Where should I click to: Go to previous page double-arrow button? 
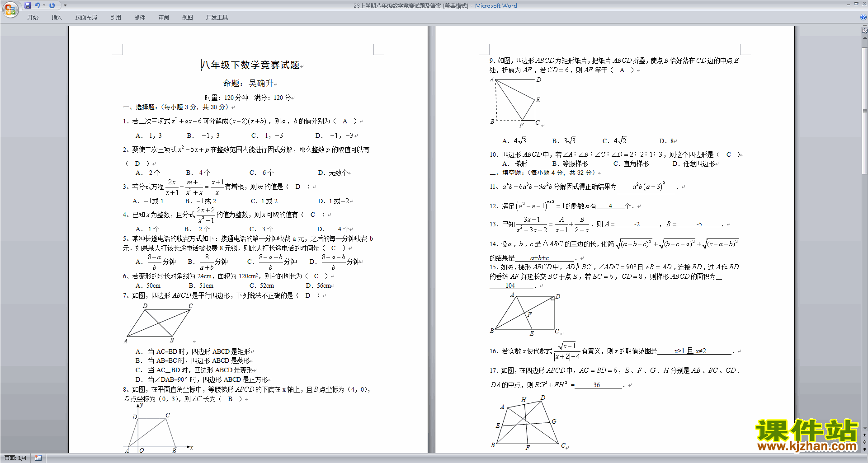pyautogui.click(x=865, y=435)
